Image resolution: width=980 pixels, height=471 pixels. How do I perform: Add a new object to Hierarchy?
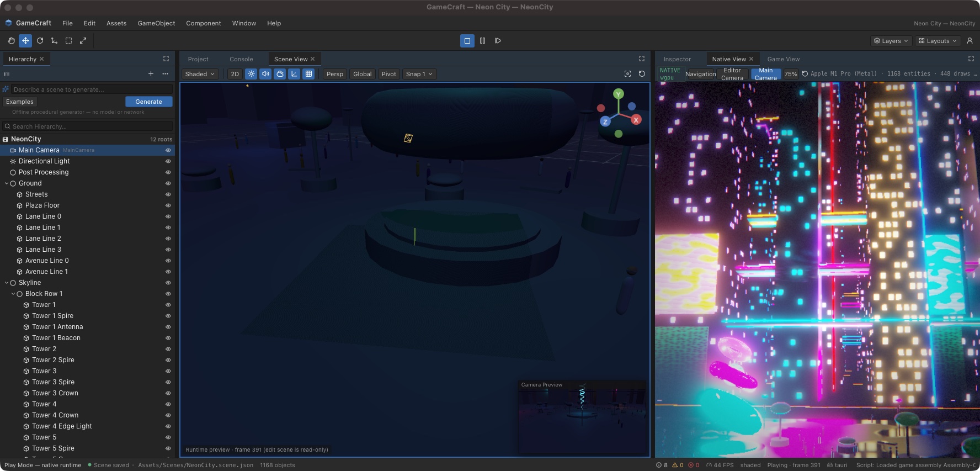151,74
